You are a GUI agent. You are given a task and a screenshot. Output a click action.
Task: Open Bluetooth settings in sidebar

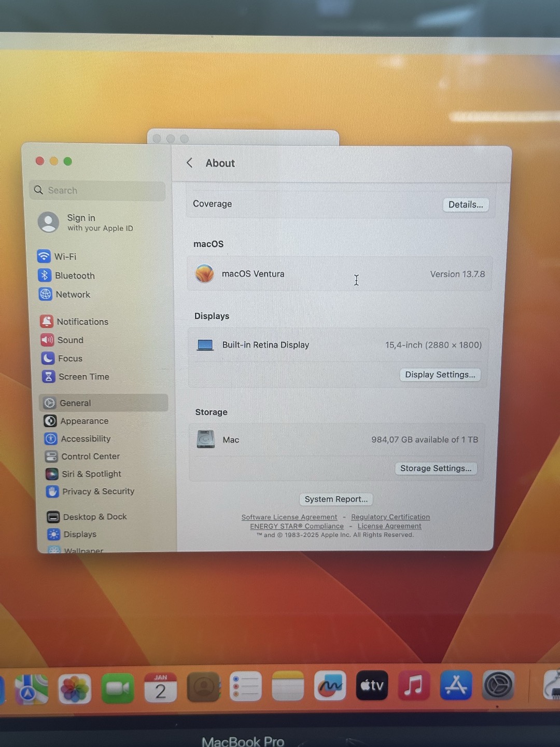67,275
